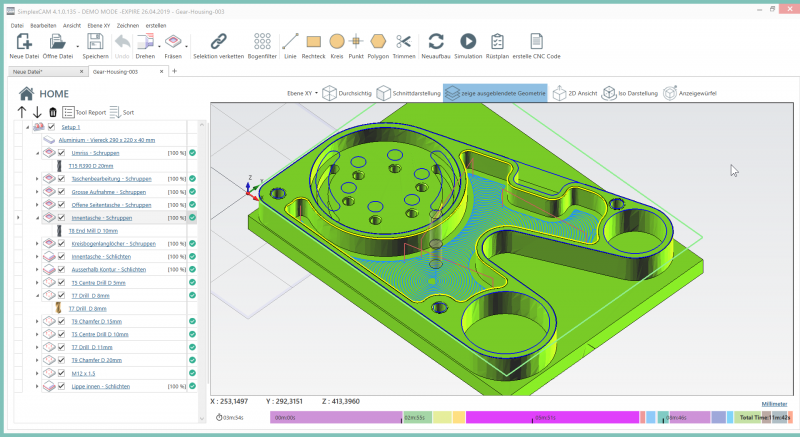This screenshot has width=800, height=437.
Task: Open a file with Öffne Datei
Action: pyautogui.click(x=58, y=46)
